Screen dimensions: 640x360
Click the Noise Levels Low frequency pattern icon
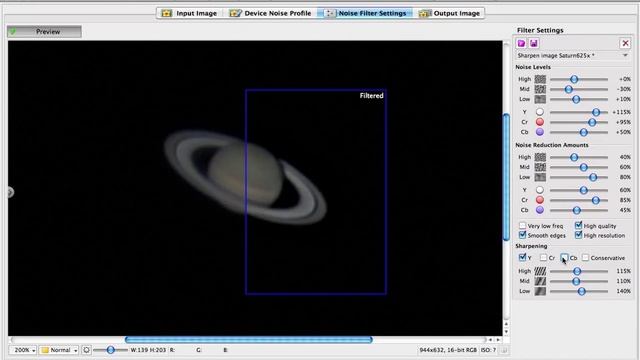(540, 99)
